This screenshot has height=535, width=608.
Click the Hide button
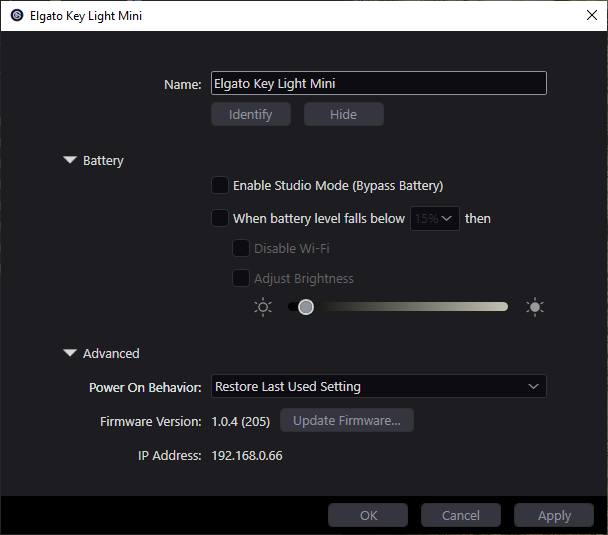[x=344, y=114]
